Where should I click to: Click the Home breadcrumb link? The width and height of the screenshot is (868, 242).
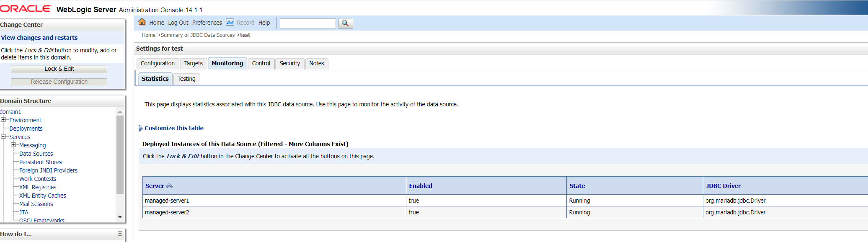coord(148,35)
